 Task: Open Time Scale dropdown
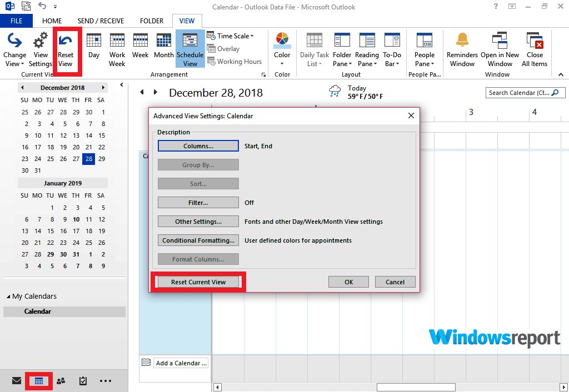coord(231,36)
